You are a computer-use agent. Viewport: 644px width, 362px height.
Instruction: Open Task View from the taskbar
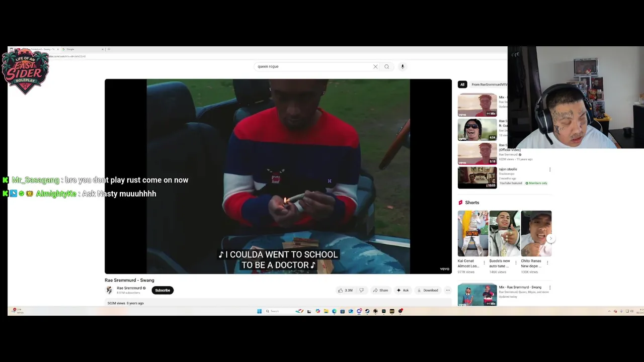(x=309, y=311)
